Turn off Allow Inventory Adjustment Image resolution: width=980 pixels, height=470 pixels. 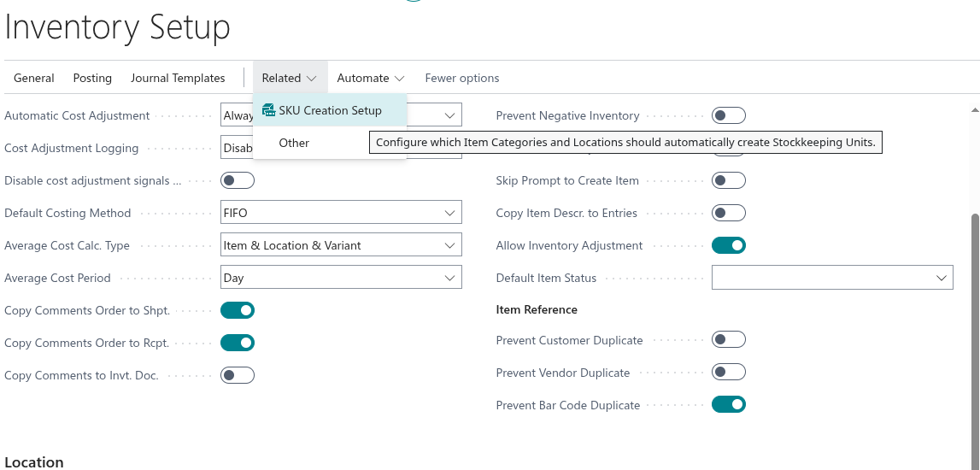[x=728, y=245]
